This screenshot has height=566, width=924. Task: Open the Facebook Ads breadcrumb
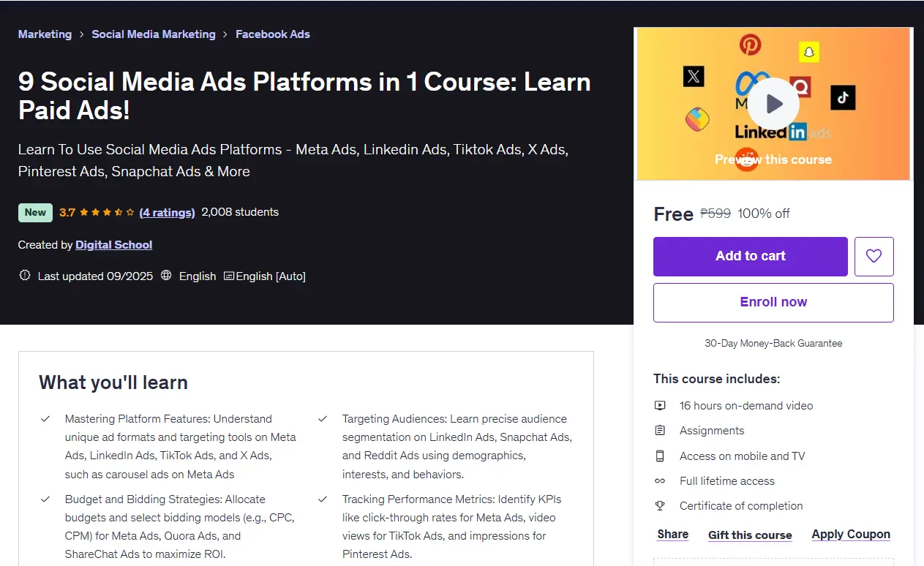click(x=273, y=34)
